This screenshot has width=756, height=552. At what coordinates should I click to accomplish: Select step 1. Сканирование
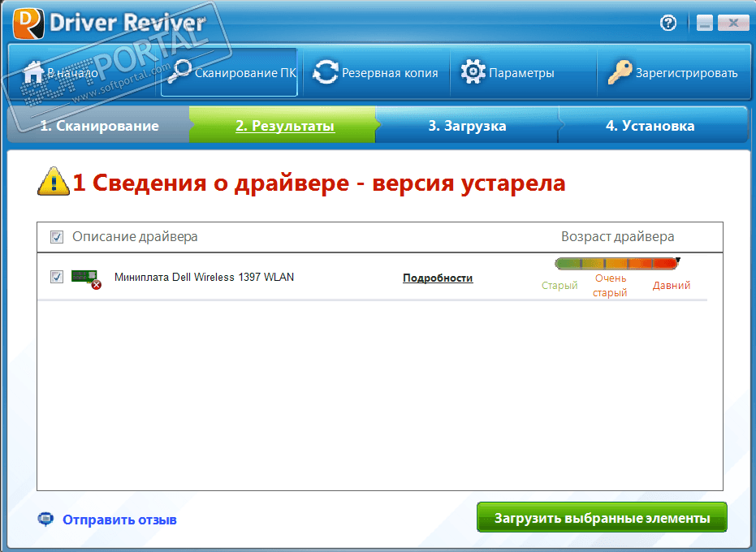[x=99, y=125]
